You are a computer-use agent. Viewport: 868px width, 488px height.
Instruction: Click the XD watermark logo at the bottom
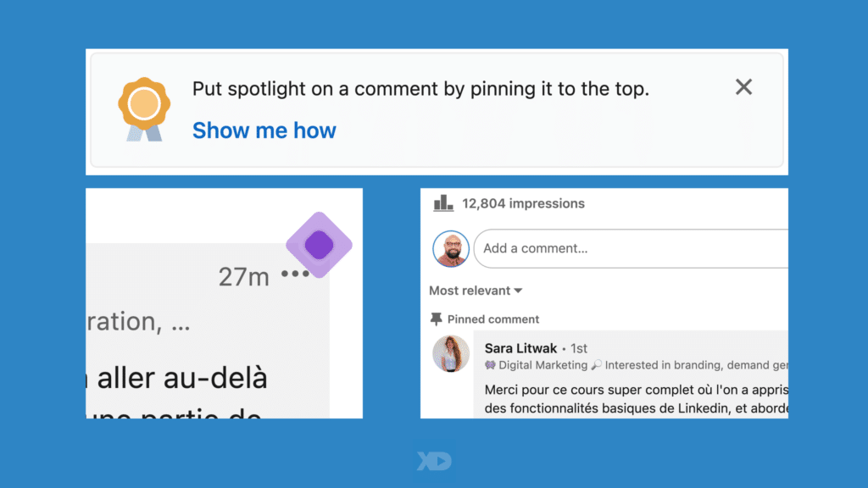coord(433,461)
